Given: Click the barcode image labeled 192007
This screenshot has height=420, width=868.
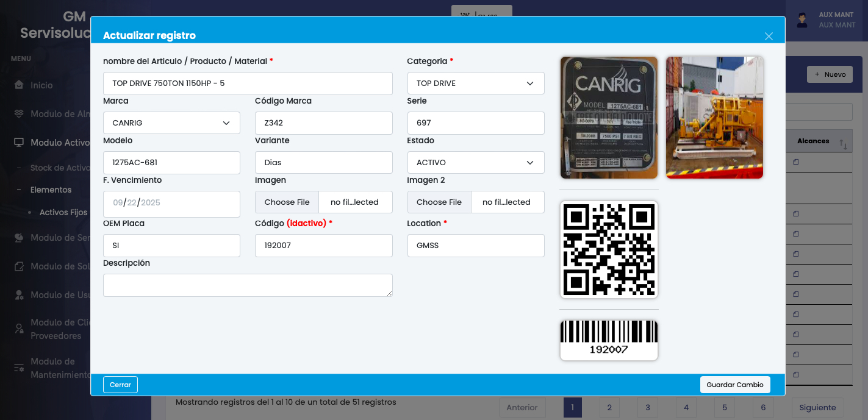Looking at the screenshot, I should point(609,340).
